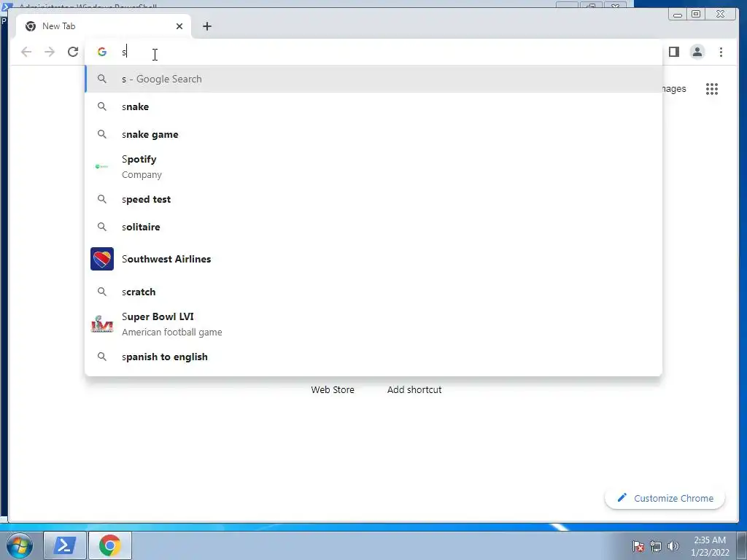This screenshot has height=560, width=747.
Task: Click the taskbar clock showing 2:35 AM
Action: 710,546
